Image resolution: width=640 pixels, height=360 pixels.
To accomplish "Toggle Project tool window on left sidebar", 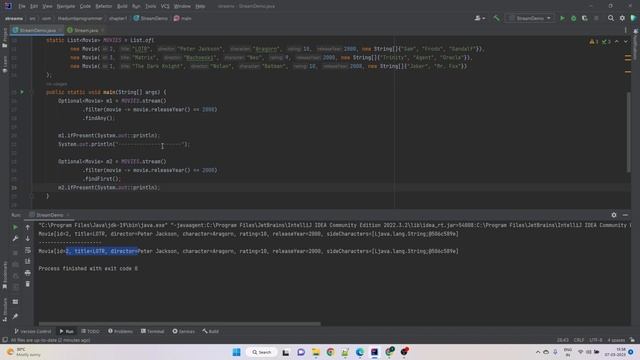I will pos(4,38).
